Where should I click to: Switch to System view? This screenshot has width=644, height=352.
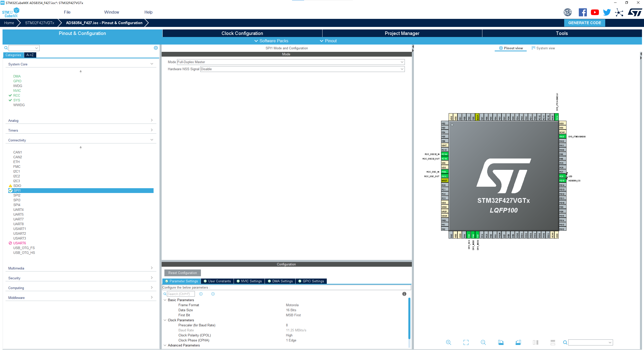pyautogui.click(x=543, y=48)
